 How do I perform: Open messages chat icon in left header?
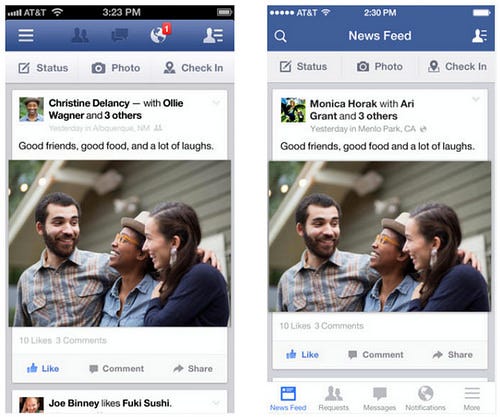(119, 35)
